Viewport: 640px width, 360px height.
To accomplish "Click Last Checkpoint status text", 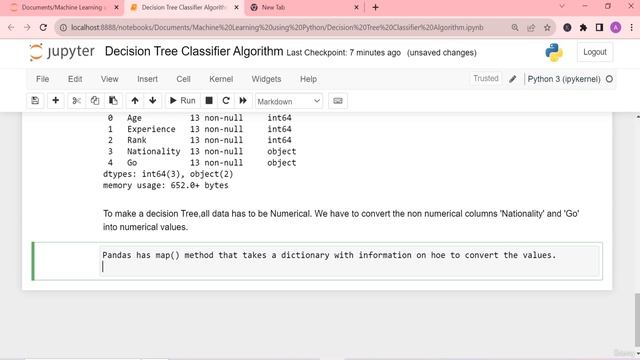I will [343, 53].
